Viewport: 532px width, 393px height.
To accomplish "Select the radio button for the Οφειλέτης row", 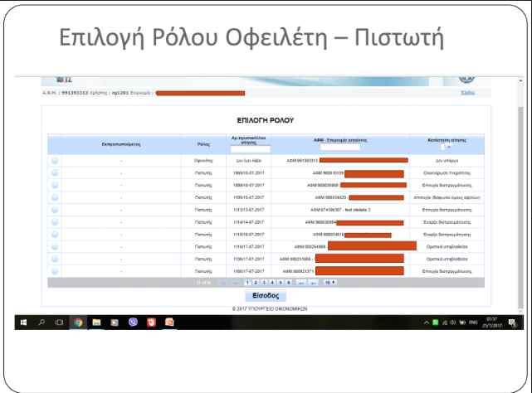I will coord(55,162).
